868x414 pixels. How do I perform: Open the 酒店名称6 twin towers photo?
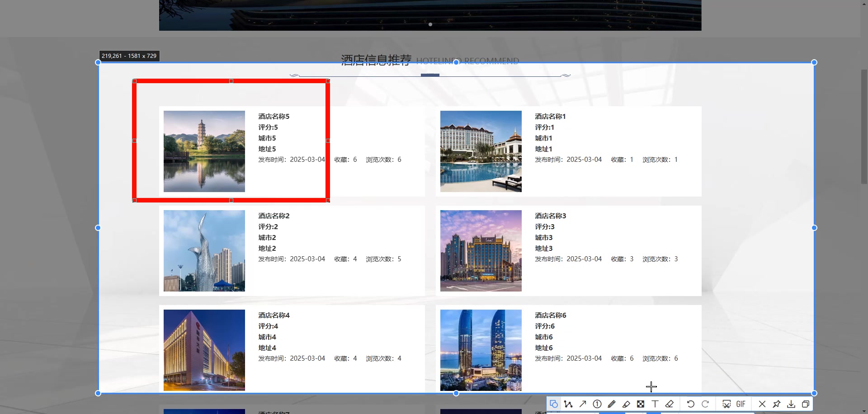[481, 350]
